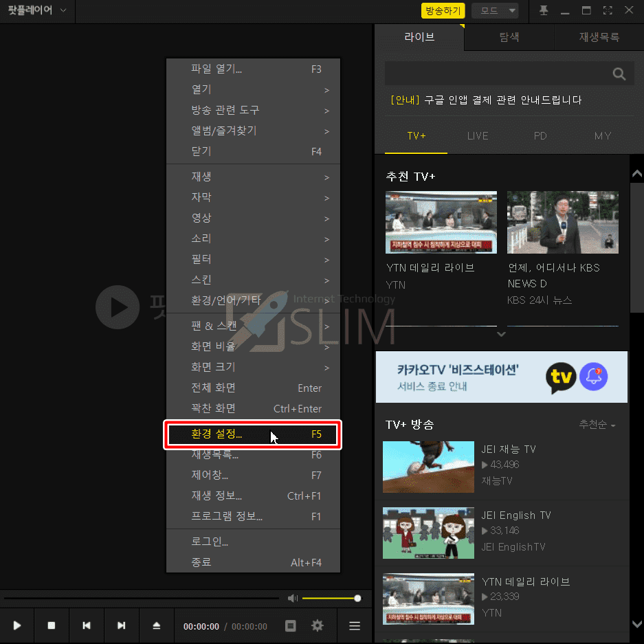
Task: Skip to the previous track
Action: 86,625
